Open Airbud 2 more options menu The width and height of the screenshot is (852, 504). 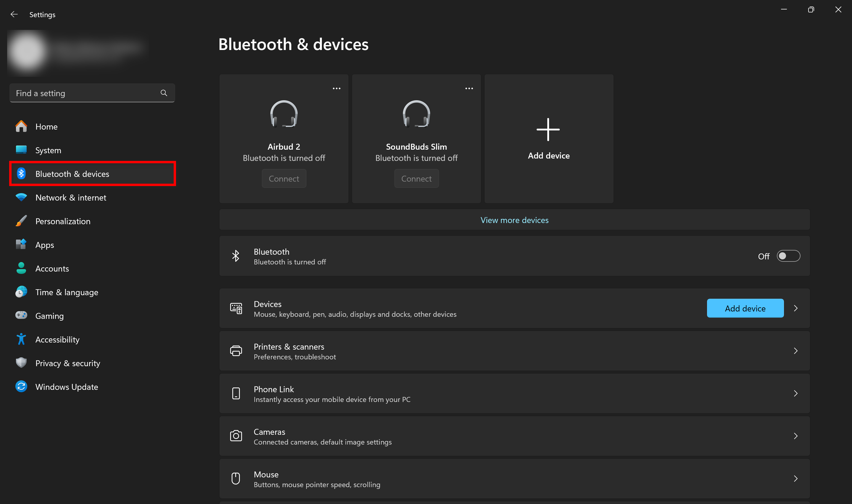pos(336,88)
